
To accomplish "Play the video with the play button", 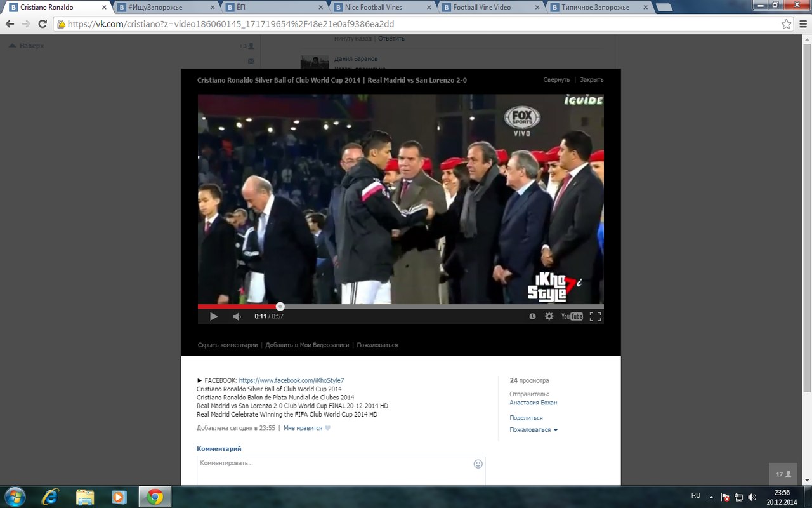I will [214, 316].
